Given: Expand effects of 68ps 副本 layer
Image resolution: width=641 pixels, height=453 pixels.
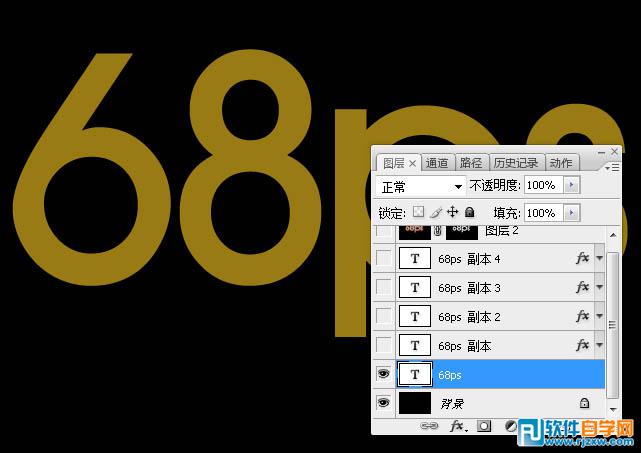Looking at the screenshot, I should (599, 345).
